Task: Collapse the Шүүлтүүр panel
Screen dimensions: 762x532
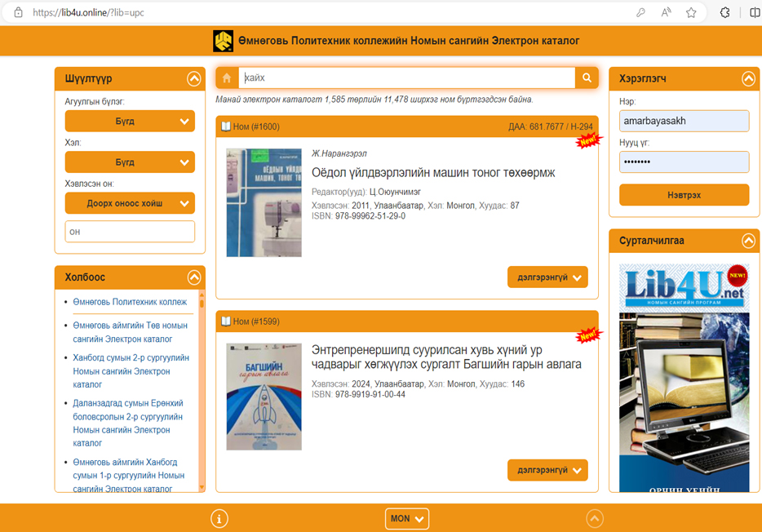Action: 193,79
